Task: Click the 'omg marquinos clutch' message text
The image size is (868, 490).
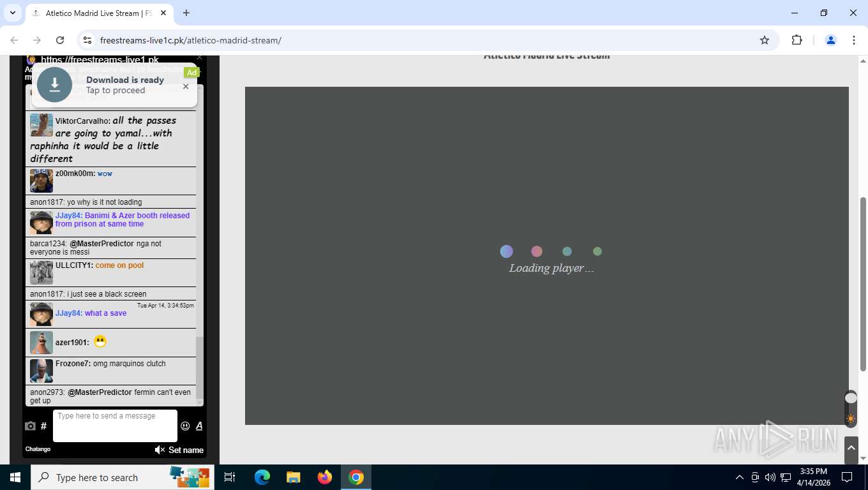Action: [x=130, y=364]
